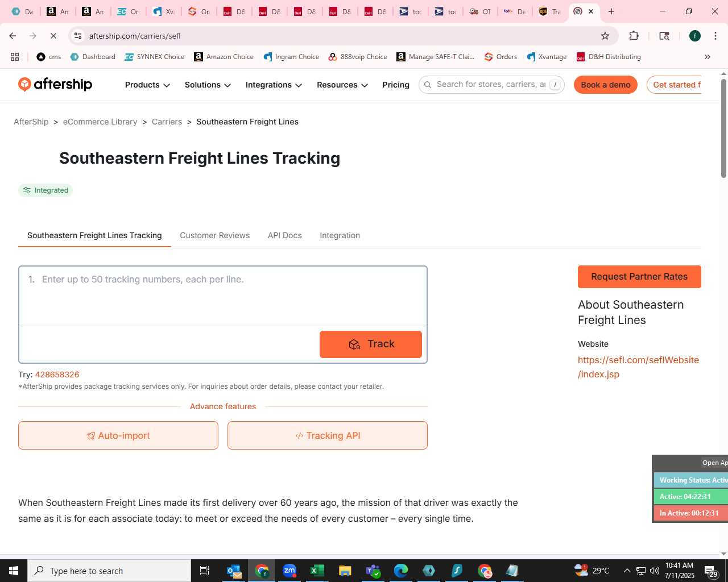Image resolution: width=728 pixels, height=582 pixels.
Task: Expand the Products menu
Action: (x=147, y=85)
